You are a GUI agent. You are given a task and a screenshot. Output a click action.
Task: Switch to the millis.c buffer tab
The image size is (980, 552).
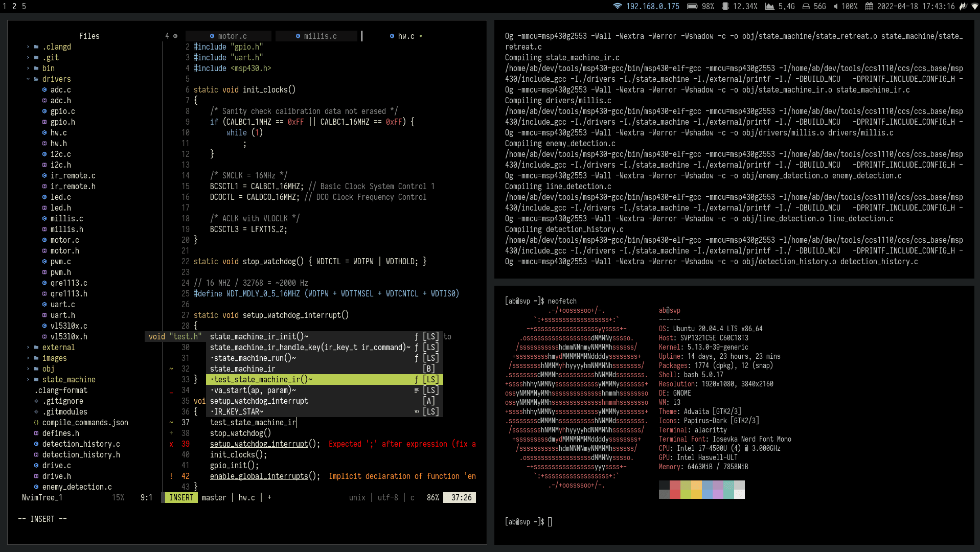click(316, 36)
